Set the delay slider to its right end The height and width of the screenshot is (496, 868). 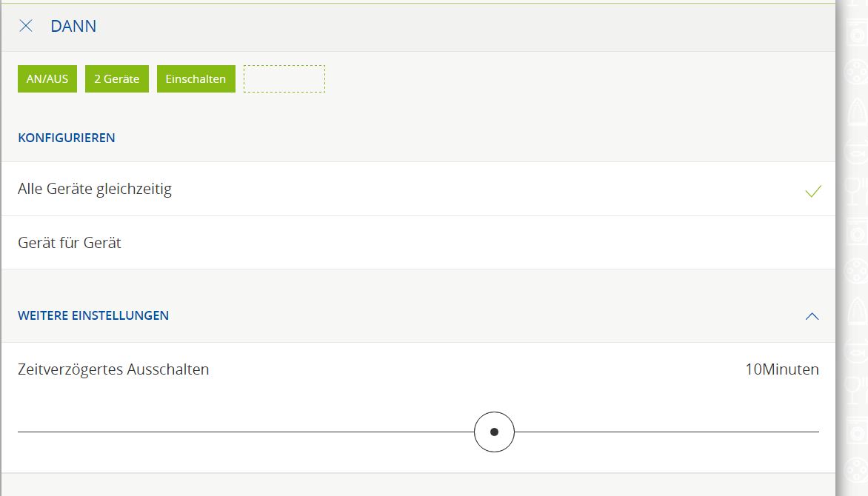pyautogui.click(x=818, y=432)
